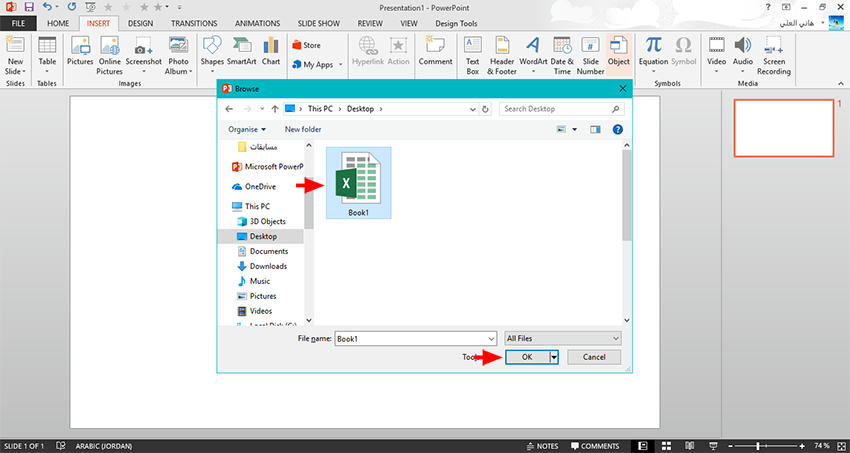
Task: Insert Date & Time
Action: coord(562,56)
